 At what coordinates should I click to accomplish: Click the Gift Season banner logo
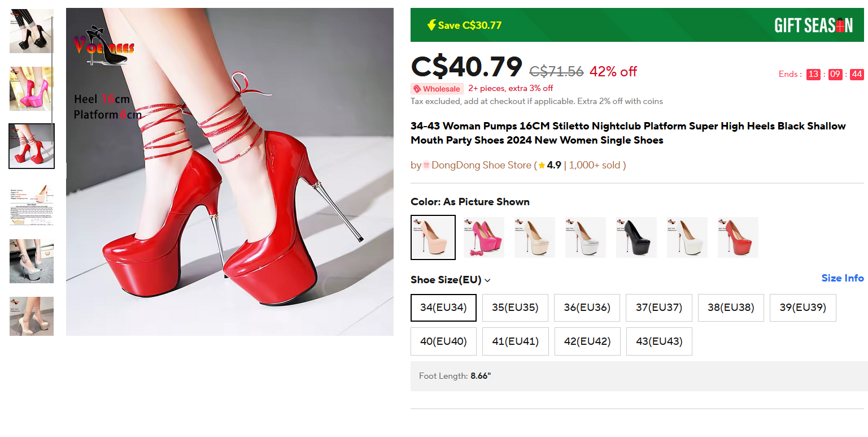tap(813, 25)
